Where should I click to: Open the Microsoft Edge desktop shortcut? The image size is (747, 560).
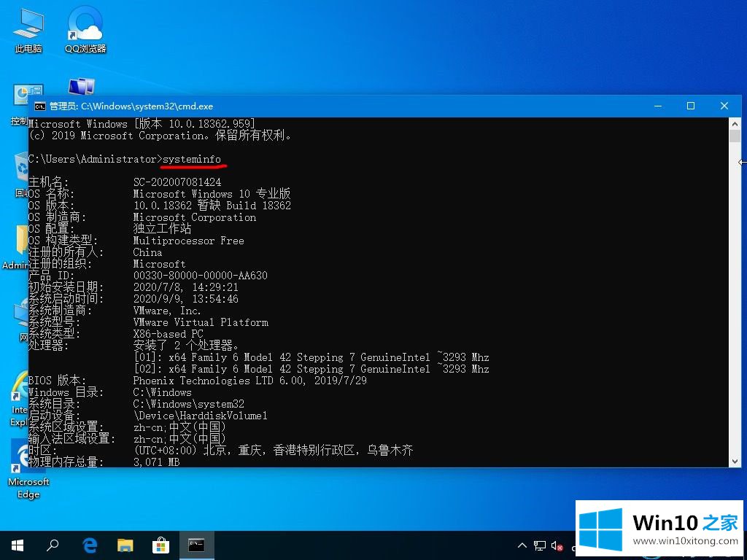28,469
